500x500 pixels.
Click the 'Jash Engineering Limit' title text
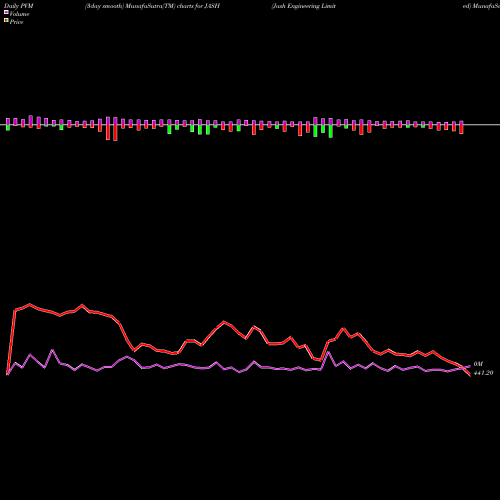(303, 6)
